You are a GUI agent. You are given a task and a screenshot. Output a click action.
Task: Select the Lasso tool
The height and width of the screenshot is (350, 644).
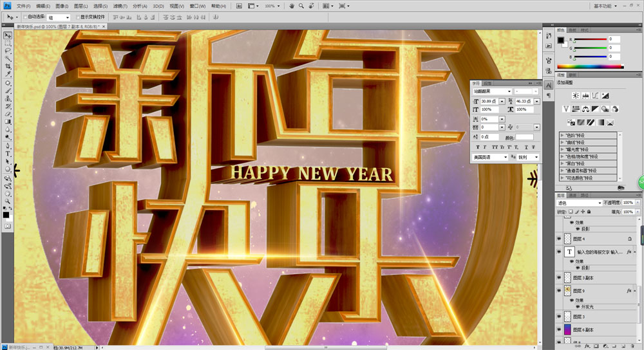click(7, 51)
